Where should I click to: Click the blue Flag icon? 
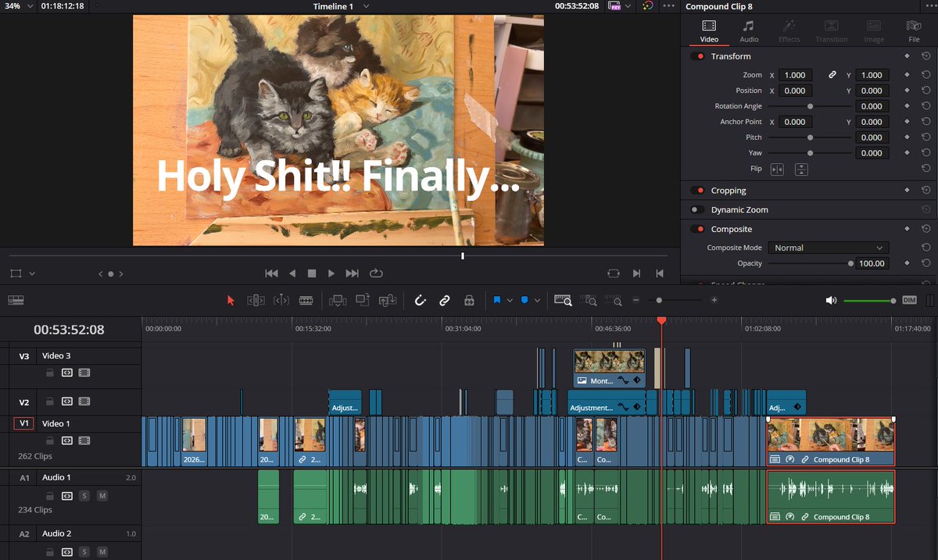click(x=497, y=300)
